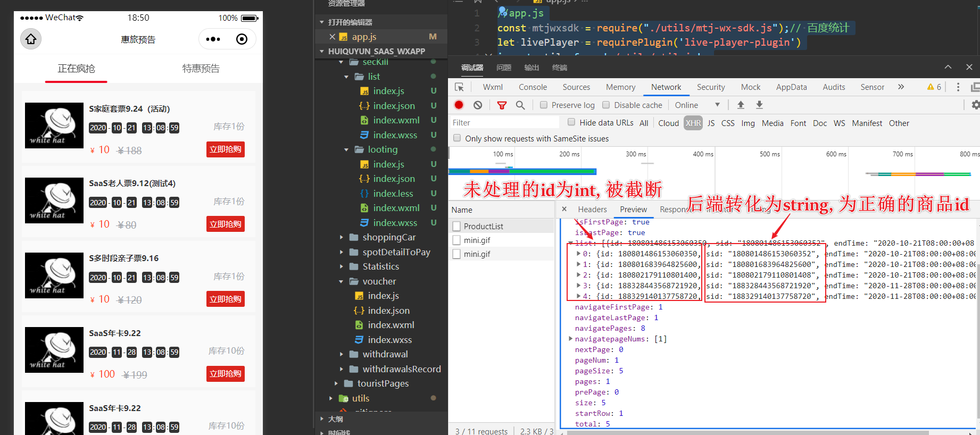Open index.json under the voucher folder
The image size is (980, 435).
[x=388, y=311]
